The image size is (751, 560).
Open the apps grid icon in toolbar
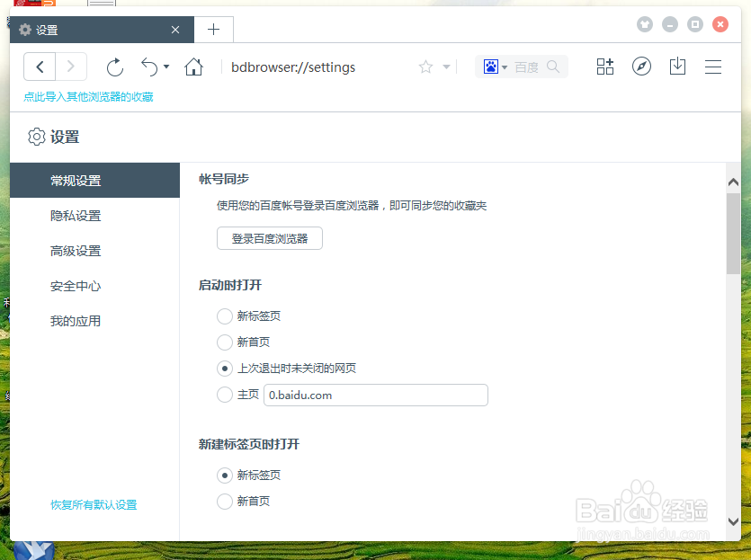(x=605, y=67)
